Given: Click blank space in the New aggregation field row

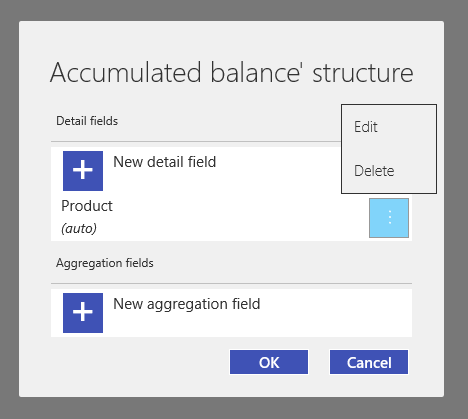Looking at the screenshot, I should (333, 313).
